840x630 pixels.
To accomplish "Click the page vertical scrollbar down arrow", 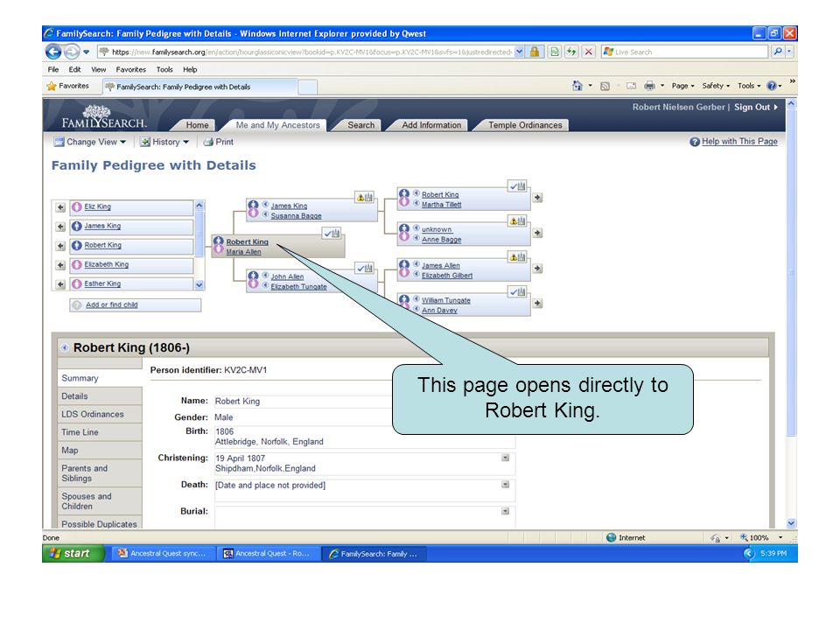I will pos(791,523).
